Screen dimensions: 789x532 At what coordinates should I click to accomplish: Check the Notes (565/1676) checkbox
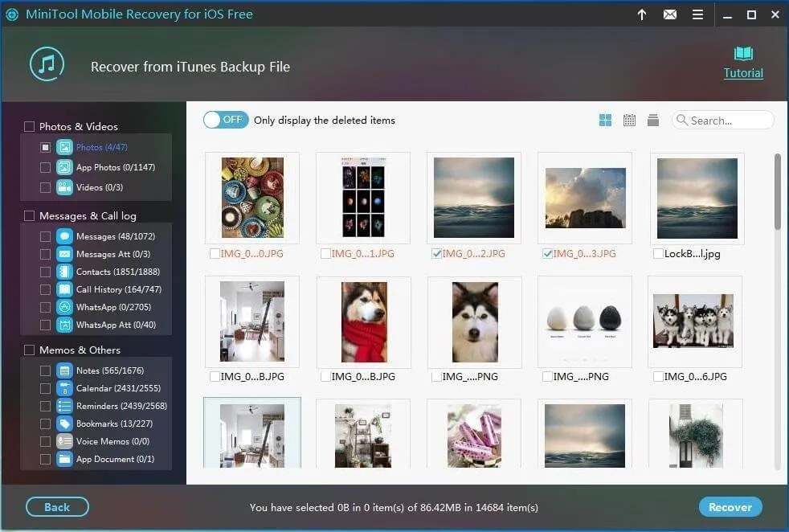click(45, 370)
